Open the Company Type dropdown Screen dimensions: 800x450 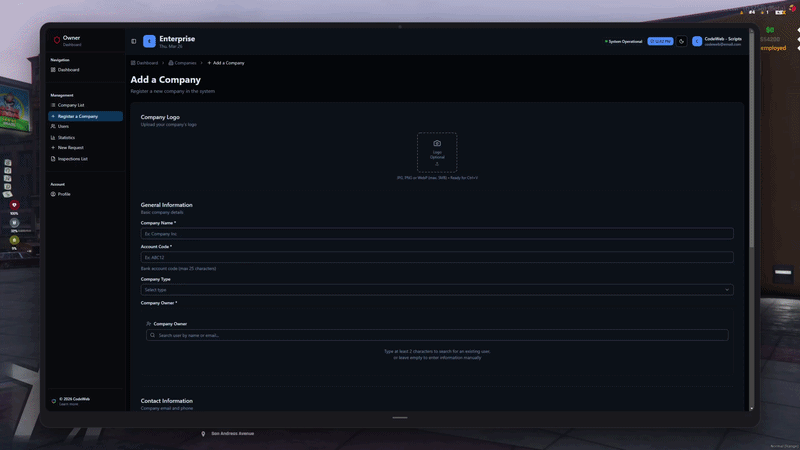[436, 290]
